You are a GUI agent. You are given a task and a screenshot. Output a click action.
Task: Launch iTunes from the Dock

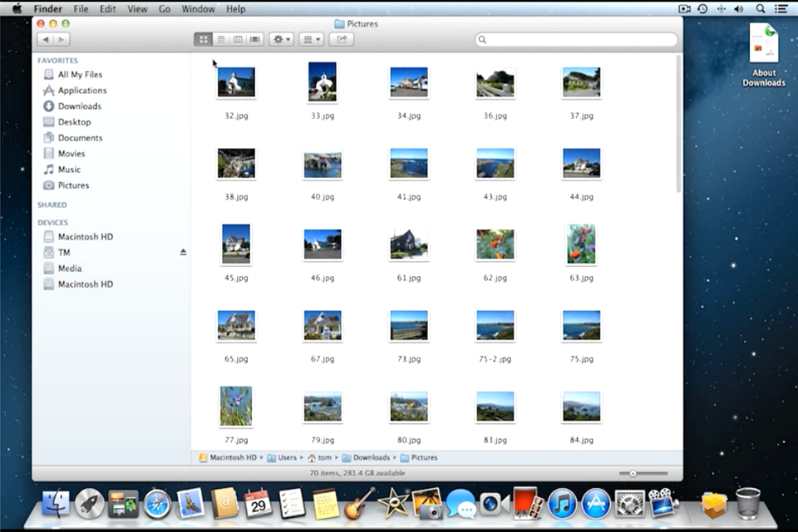click(x=563, y=504)
